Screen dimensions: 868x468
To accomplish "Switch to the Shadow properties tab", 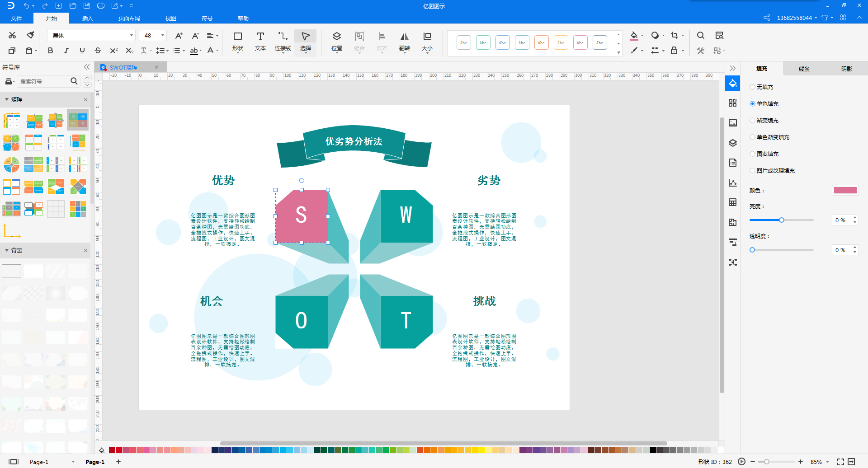I will point(846,69).
